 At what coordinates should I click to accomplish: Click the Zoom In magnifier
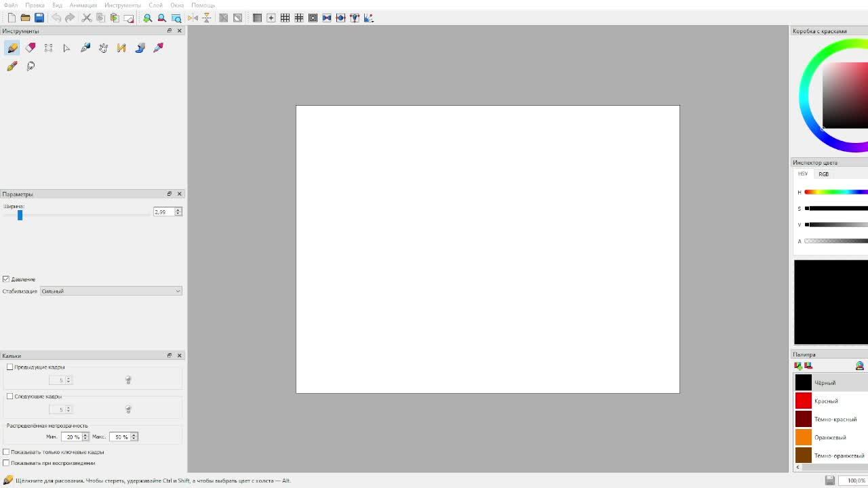tap(147, 18)
